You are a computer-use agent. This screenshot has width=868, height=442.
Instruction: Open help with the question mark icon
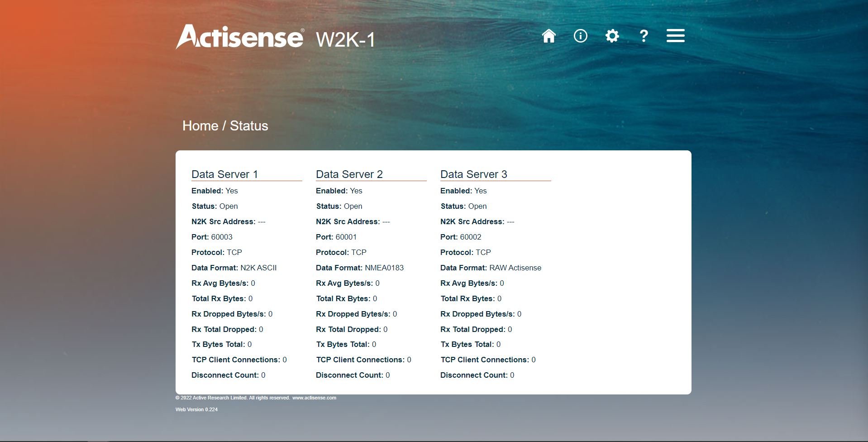tap(644, 36)
